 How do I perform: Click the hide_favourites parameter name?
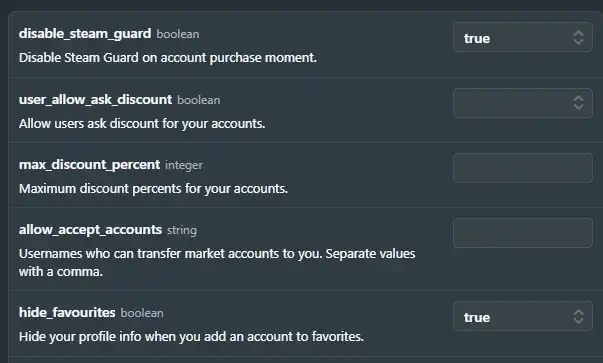[67, 313]
